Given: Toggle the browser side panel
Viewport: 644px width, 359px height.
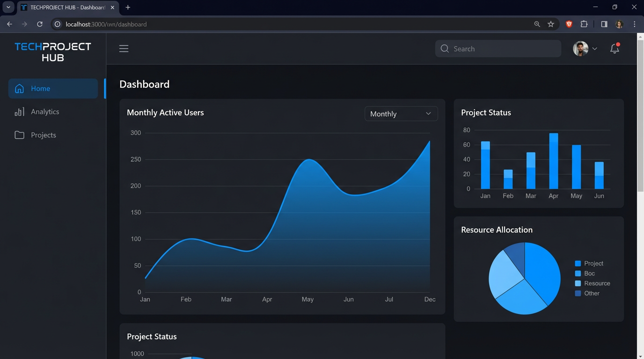Looking at the screenshot, I should (604, 24).
